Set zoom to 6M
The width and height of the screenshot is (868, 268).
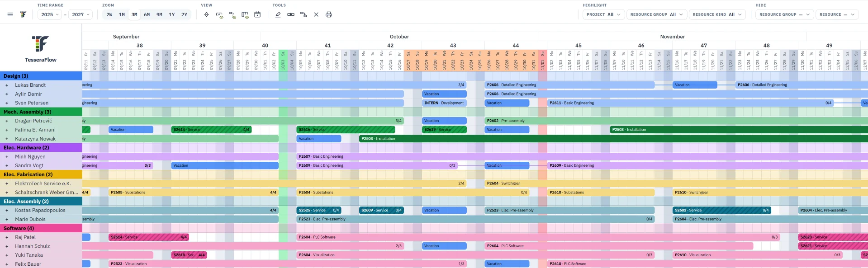147,14
